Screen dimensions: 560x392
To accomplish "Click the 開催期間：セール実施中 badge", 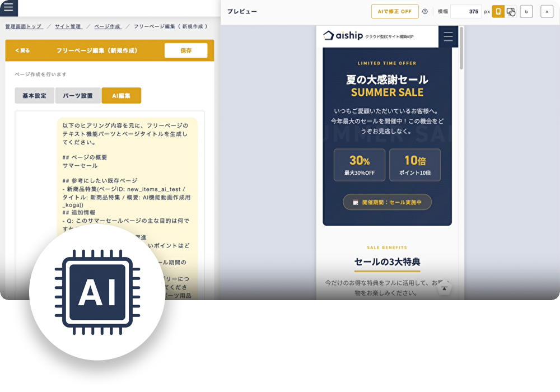I will (387, 202).
